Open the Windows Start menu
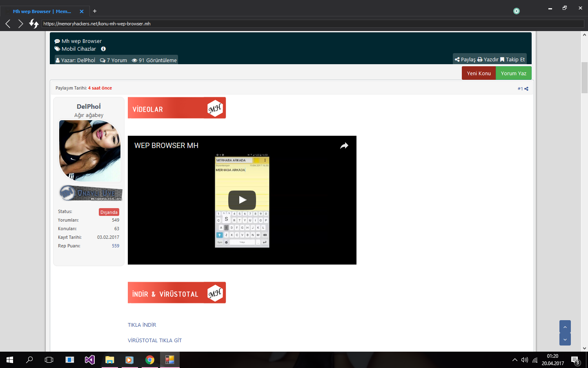 click(10, 360)
